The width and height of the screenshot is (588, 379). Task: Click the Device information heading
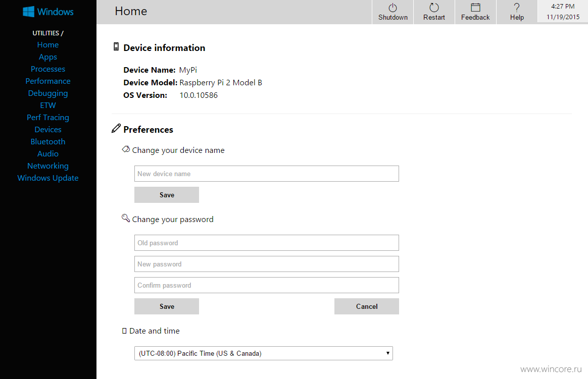pos(164,48)
